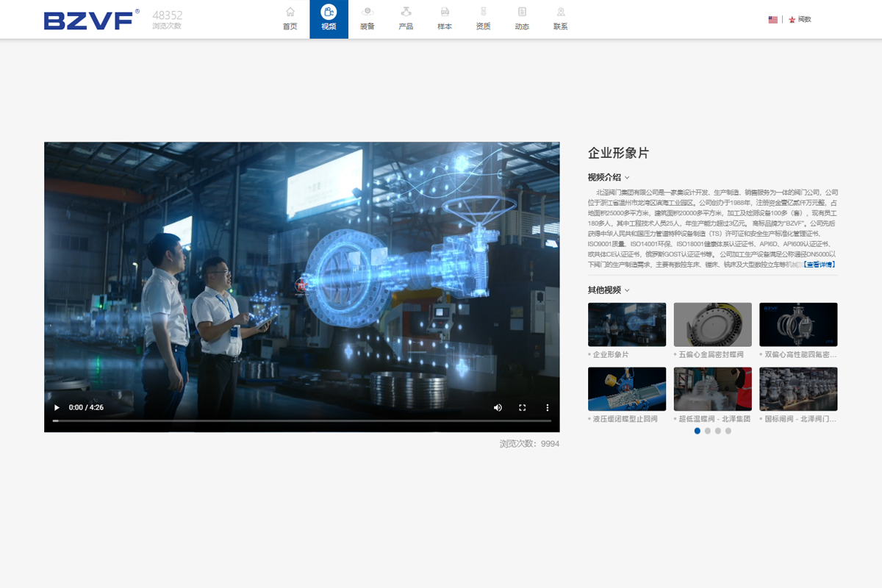Play the 企业形象片 video
The width and height of the screenshot is (882, 588).
pyautogui.click(x=57, y=407)
